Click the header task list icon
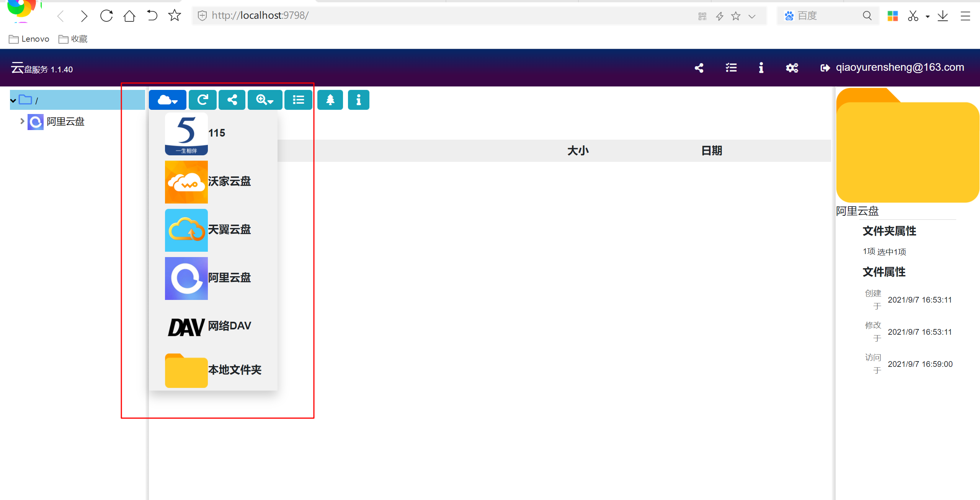Viewport: 980px width, 500px height. coord(731,68)
